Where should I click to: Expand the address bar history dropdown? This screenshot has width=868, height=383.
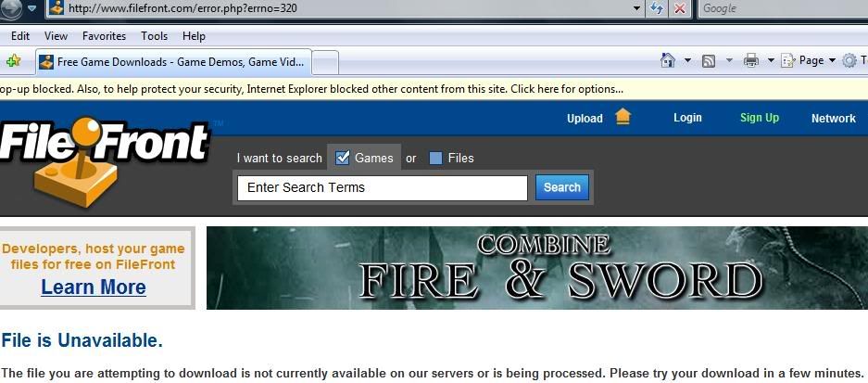636,8
